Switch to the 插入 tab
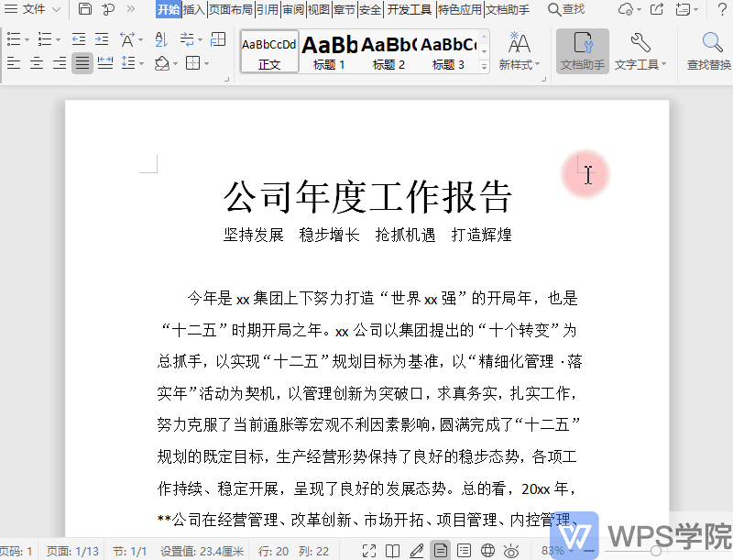This screenshot has width=733, height=560. pyautogui.click(x=194, y=9)
